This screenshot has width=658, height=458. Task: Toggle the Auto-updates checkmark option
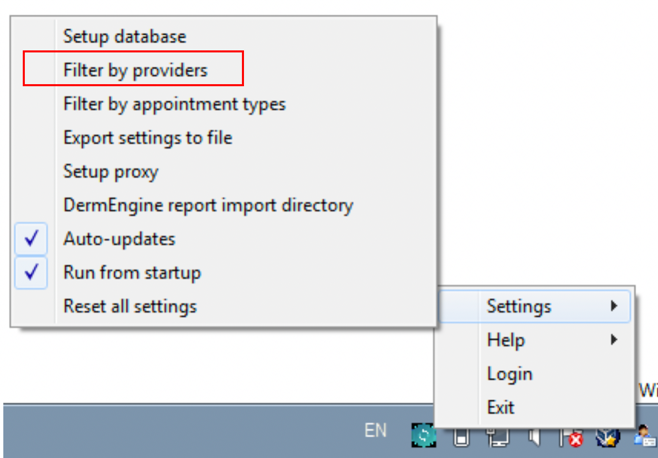(x=119, y=239)
